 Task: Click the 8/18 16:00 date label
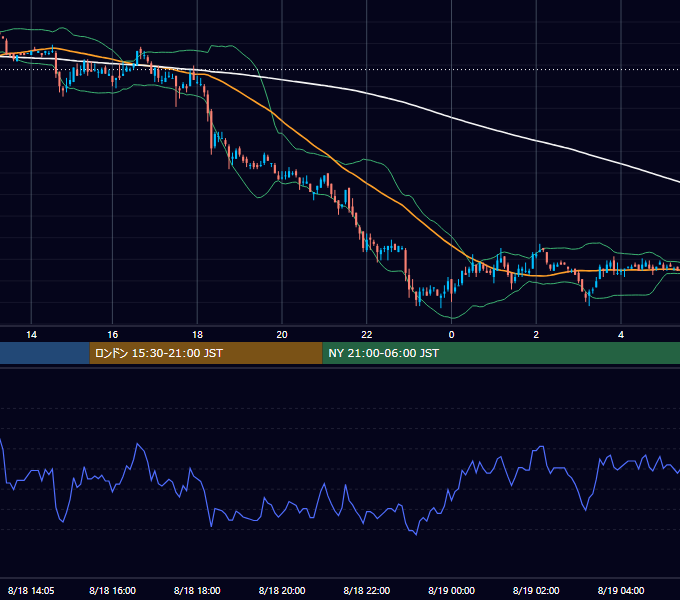(113, 590)
